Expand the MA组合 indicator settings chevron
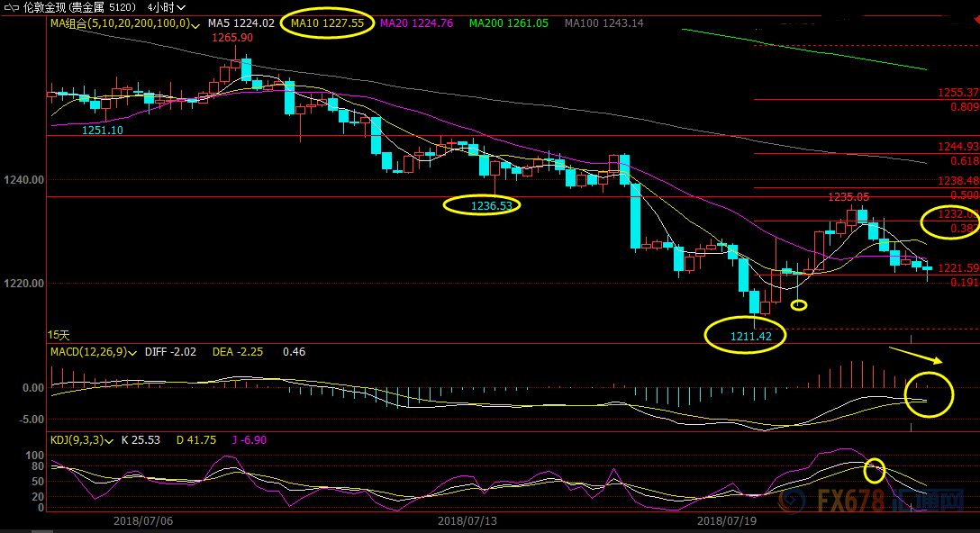 point(195,24)
